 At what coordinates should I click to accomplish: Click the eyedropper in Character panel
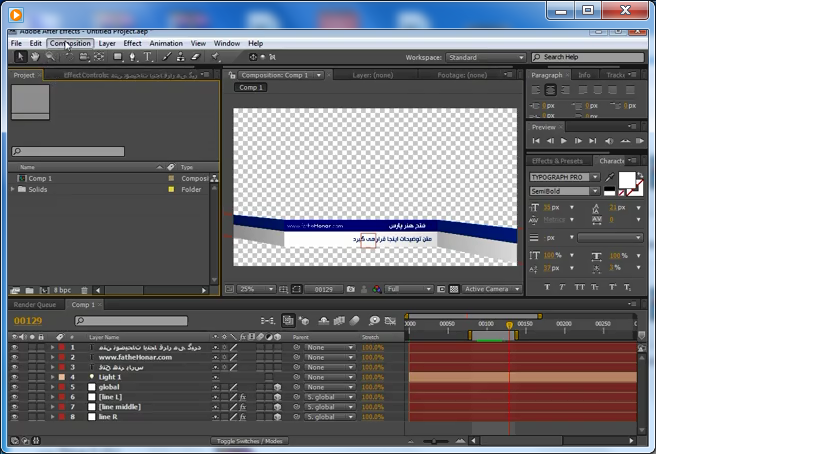[610, 178]
